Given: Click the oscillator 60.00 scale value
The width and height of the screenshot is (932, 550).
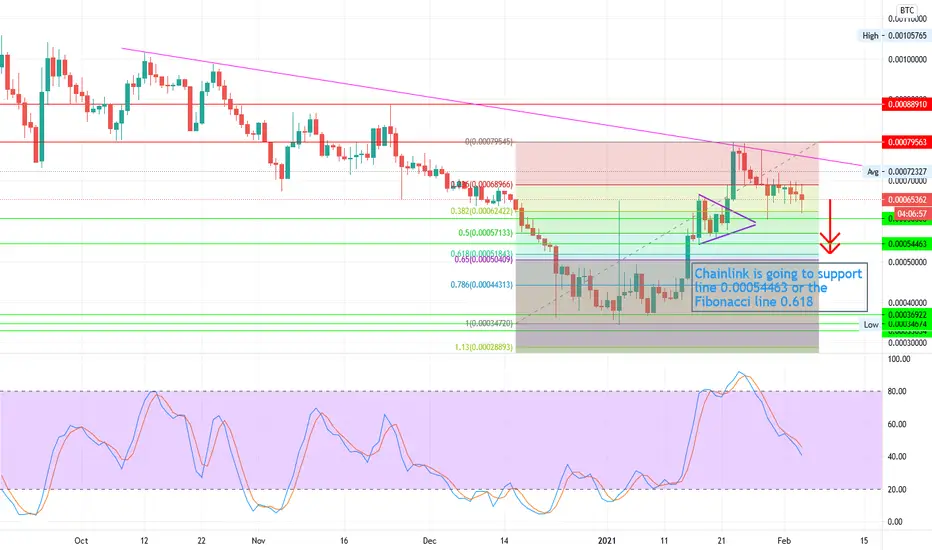Looking at the screenshot, I should [x=897, y=425].
